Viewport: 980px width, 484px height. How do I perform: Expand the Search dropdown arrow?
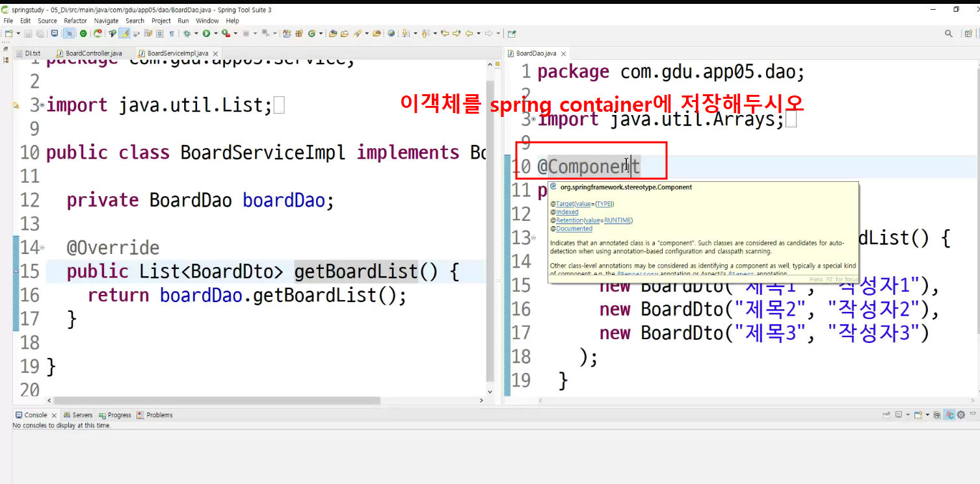click(367, 33)
